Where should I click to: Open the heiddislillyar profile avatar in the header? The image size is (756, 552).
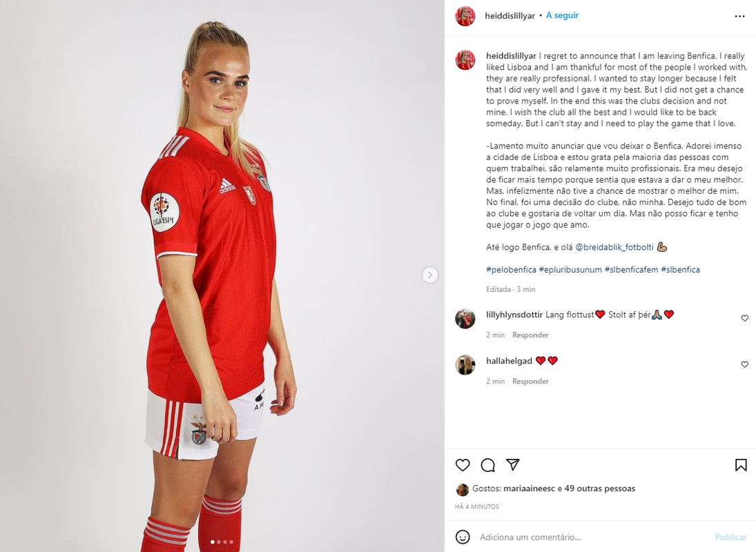465,16
